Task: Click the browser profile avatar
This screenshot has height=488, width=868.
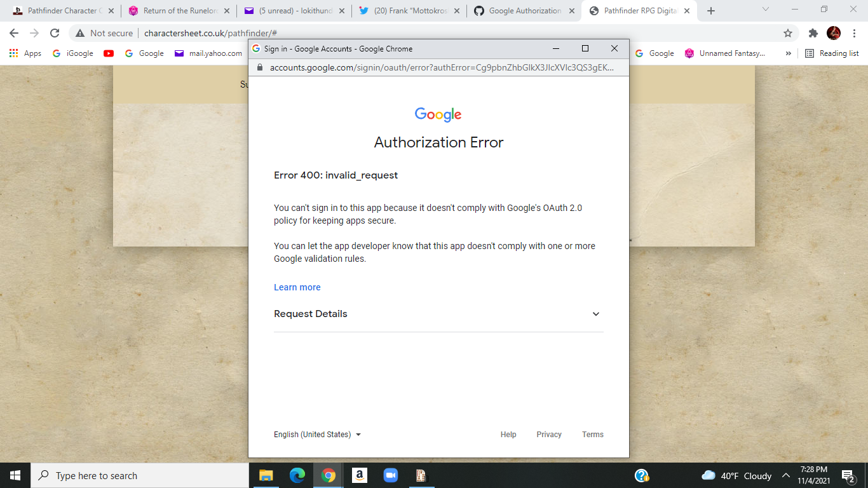Action: coord(834,32)
